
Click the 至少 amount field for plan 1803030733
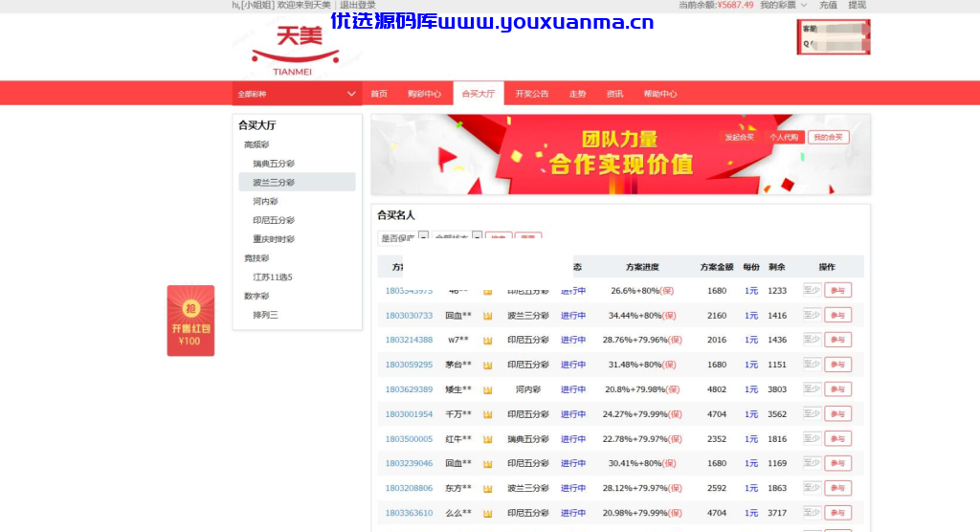[x=812, y=315]
